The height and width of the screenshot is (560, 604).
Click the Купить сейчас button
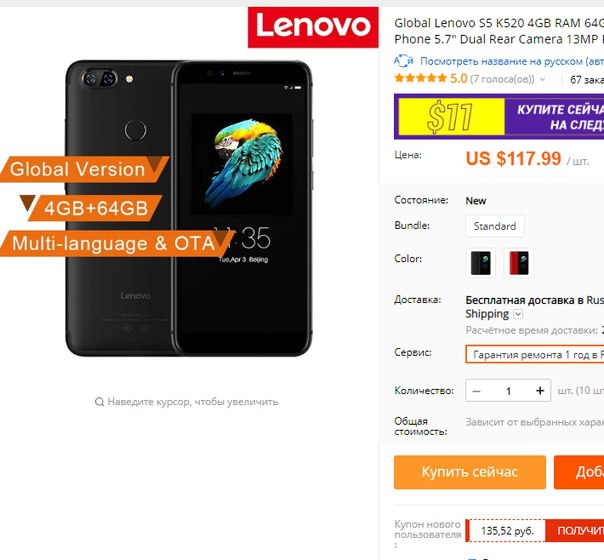coord(470,472)
